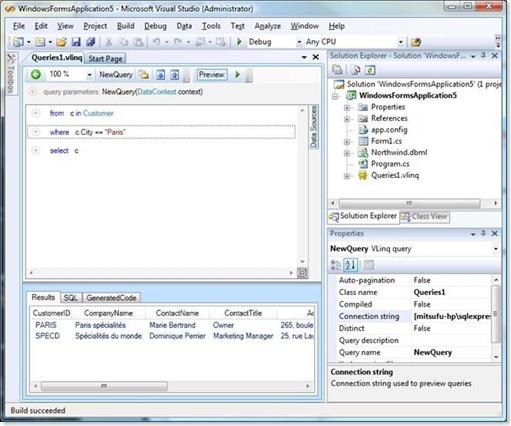
Task: Click the Add New Item toolbar icon
Action: click(40, 42)
